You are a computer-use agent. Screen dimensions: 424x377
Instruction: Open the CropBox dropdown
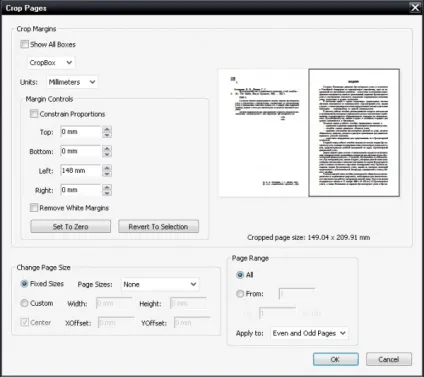[x=51, y=63]
